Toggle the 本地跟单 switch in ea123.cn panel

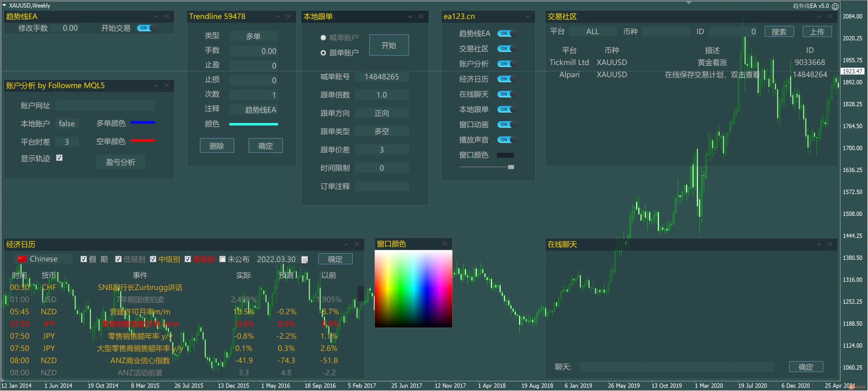(x=507, y=109)
